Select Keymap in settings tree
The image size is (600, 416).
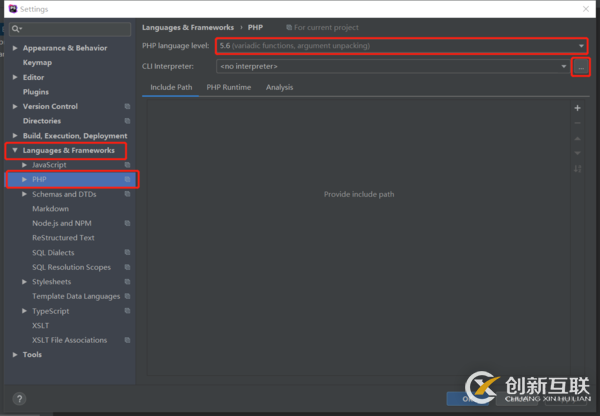pos(37,63)
